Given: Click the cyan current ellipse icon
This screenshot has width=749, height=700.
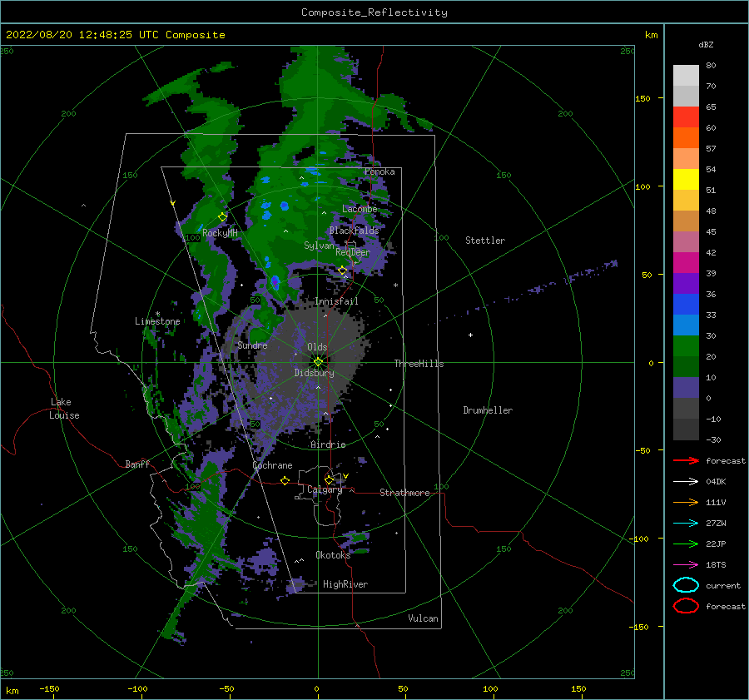Looking at the screenshot, I should coord(686,585).
